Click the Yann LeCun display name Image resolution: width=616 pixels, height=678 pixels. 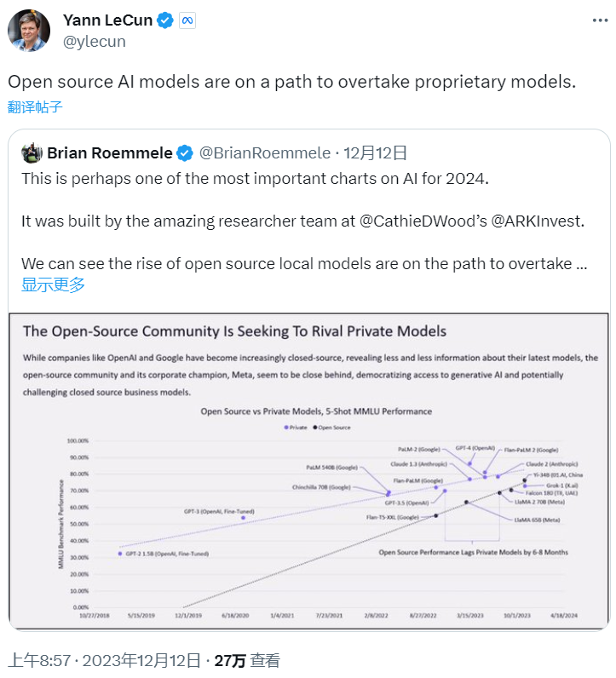coord(107,20)
